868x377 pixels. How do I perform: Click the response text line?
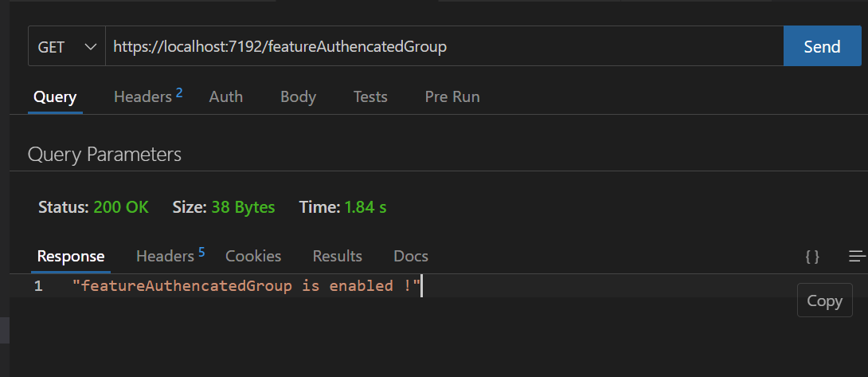pos(247,286)
